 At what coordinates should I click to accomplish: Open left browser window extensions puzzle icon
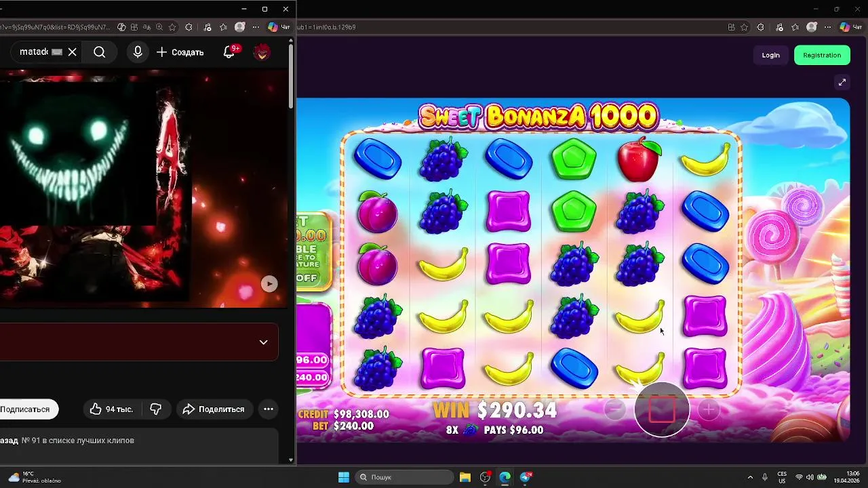pyautogui.click(x=189, y=27)
